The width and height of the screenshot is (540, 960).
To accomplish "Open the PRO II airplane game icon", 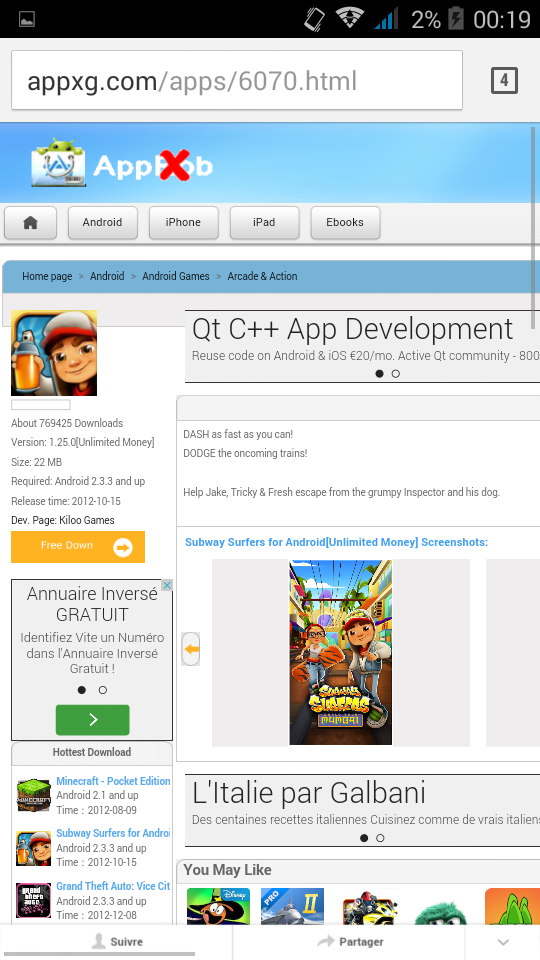I will (292, 906).
